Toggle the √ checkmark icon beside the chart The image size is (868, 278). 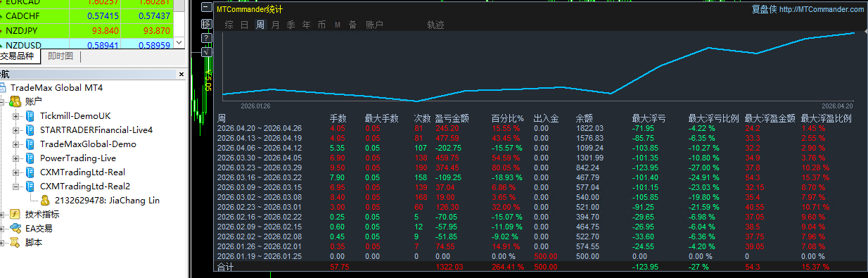(206, 52)
